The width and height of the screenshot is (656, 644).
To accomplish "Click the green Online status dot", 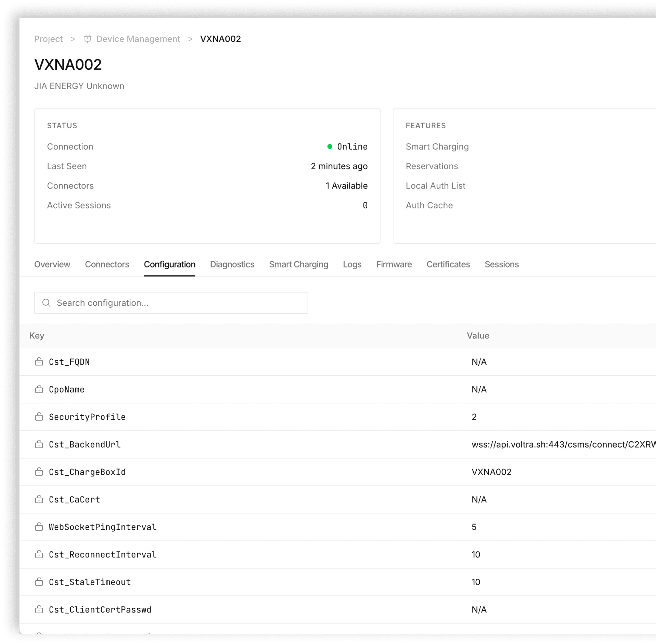I will pos(330,146).
